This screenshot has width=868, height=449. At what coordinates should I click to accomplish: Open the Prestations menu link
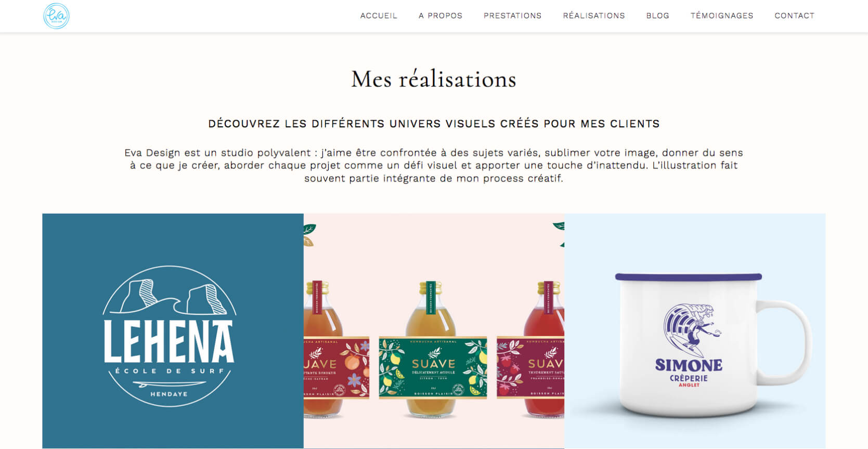(x=513, y=16)
